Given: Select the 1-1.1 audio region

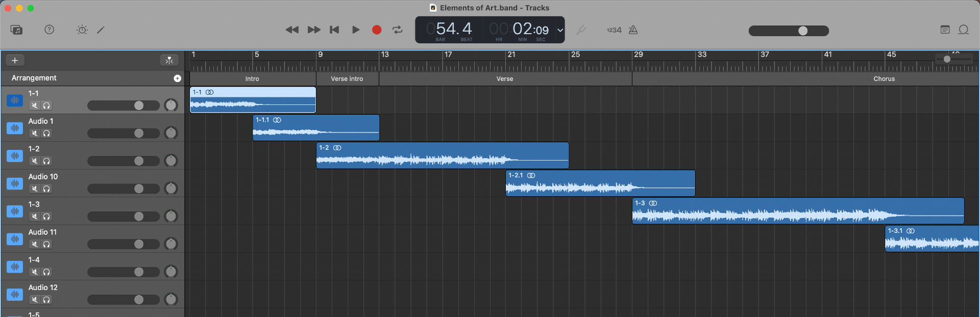Looking at the screenshot, I should click(x=316, y=127).
